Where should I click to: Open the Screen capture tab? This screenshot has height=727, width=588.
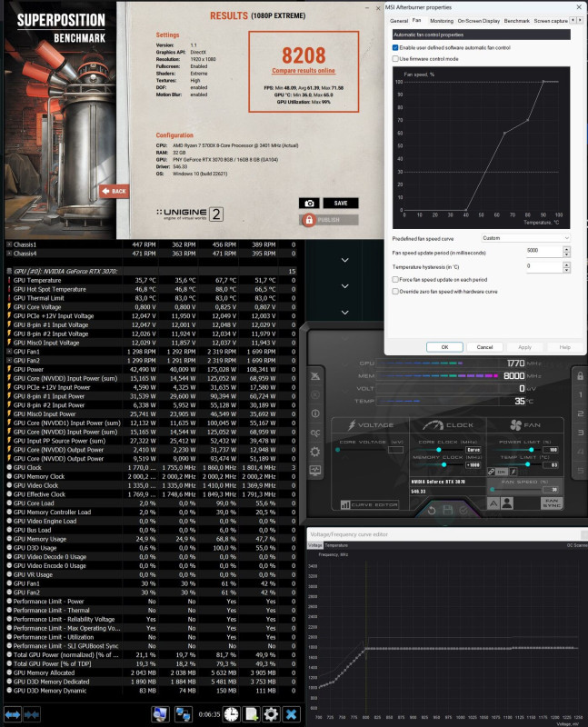pyautogui.click(x=551, y=21)
